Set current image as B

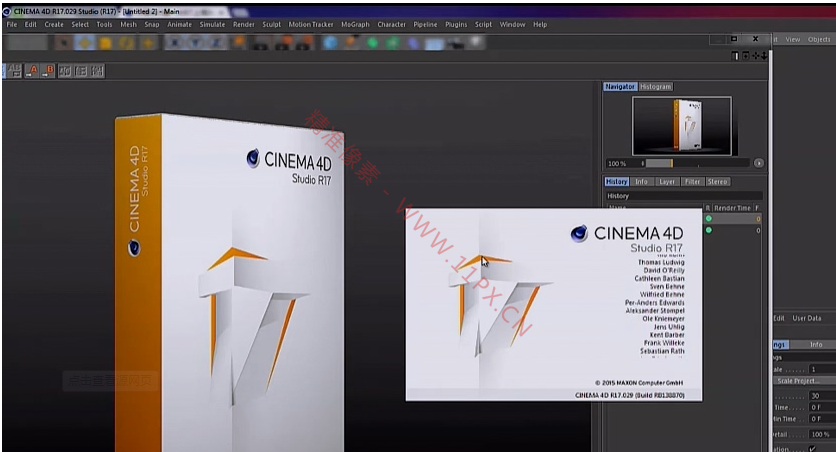47,70
